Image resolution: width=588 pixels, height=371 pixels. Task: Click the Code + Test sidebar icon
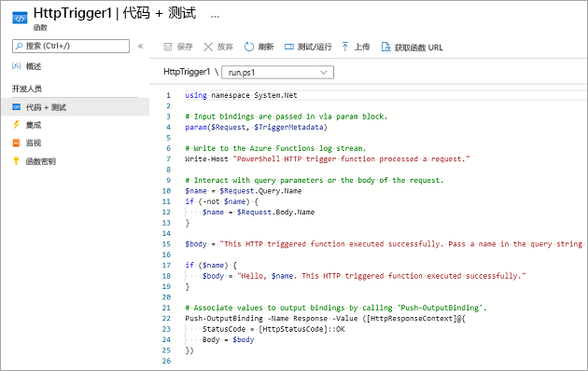pyautogui.click(x=16, y=107)
